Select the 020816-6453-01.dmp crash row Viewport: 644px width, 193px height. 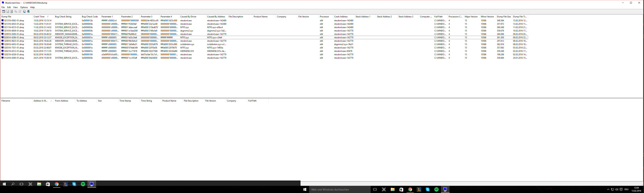(x=14, y=44)
